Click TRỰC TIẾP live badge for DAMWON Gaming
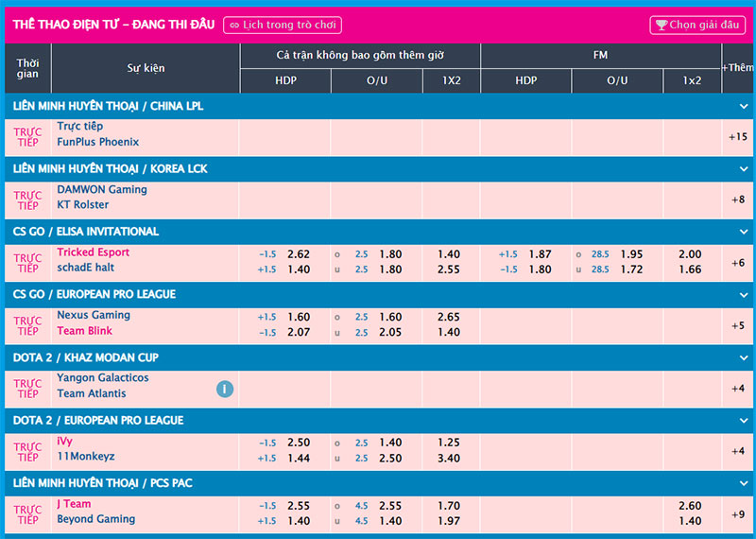Image resolution: width=756 pixels, height=539 pixels. [27, 199]
